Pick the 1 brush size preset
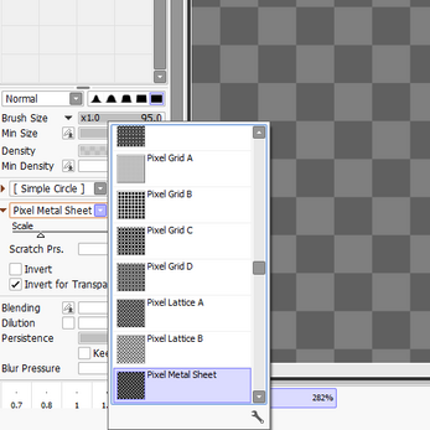Screen dimensions: 430x430 (x=77, y=397)
